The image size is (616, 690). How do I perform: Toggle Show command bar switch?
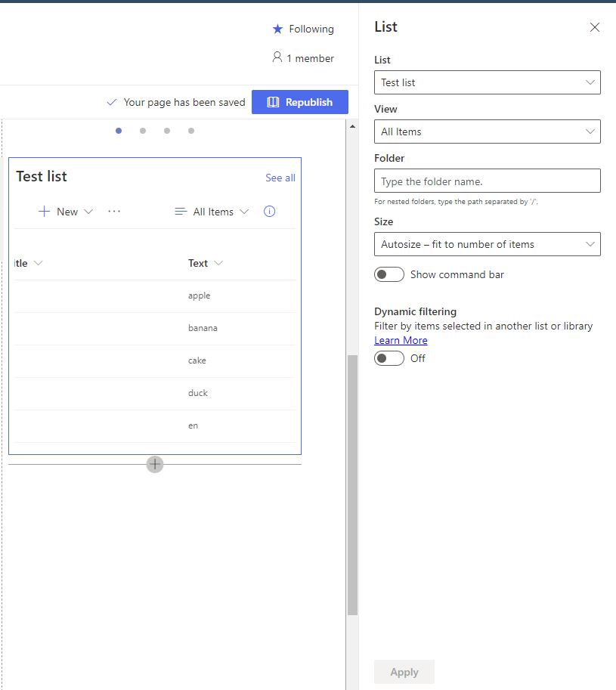tap(389, 274)
